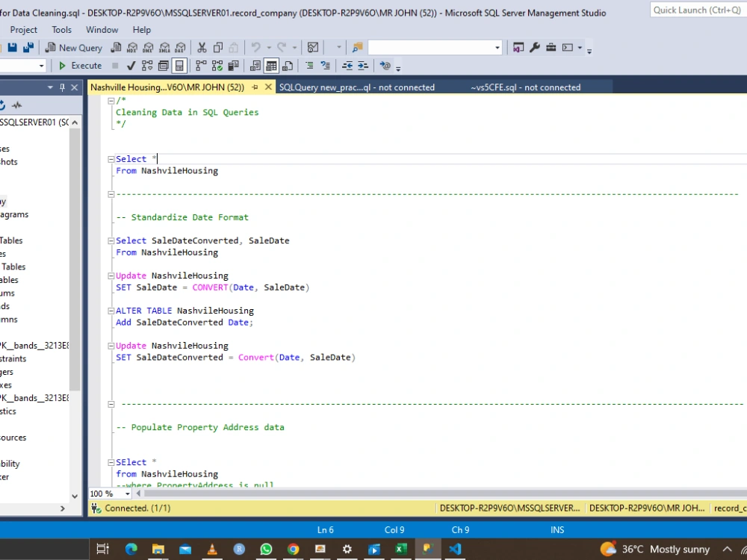Click the Undo arrow icon
The width and height of the screenshot is (747, 560).
256,47
